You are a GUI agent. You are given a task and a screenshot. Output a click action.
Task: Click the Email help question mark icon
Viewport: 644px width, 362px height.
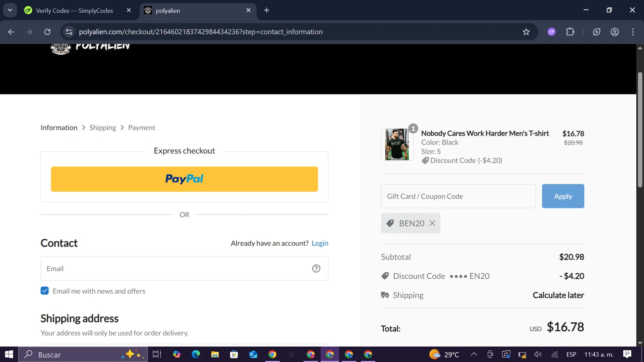click(x=316, y=268)
